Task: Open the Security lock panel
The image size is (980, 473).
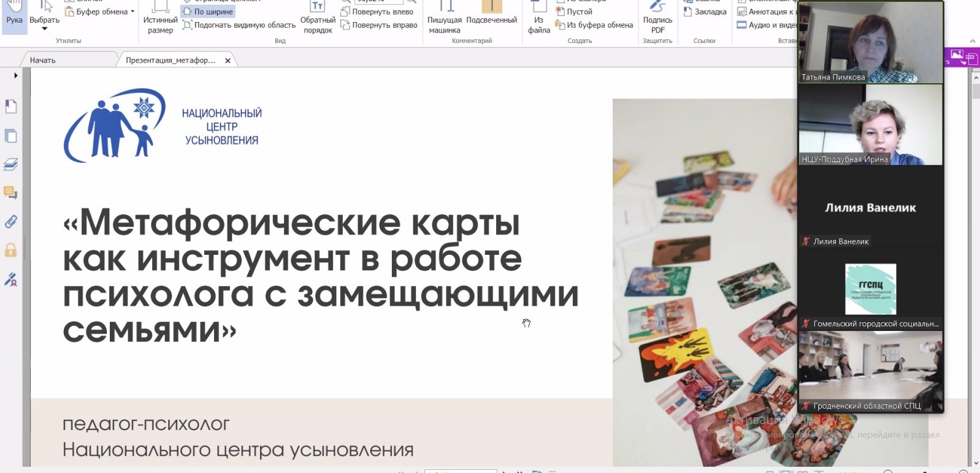Action: pos(11,250)
